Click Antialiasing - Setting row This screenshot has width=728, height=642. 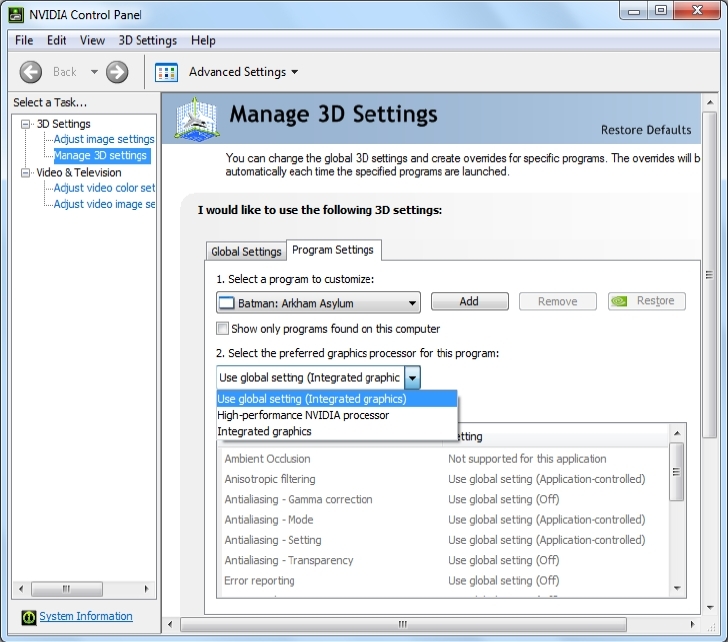pyautogui.click(x=443, y=540)
